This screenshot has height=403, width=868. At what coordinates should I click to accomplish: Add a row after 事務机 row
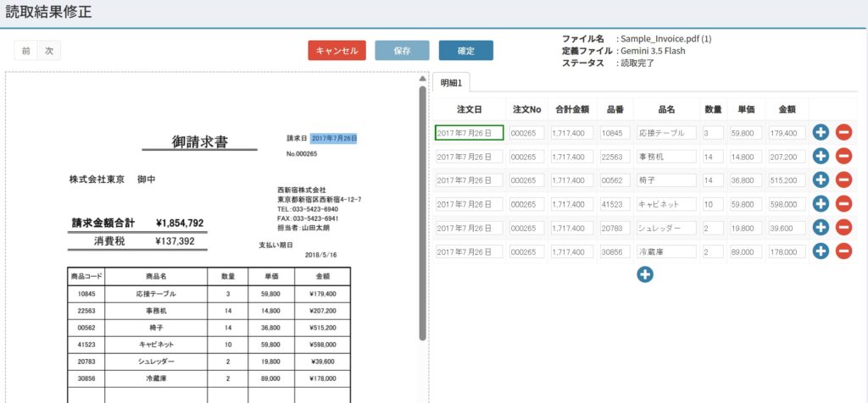coord(821,157)
